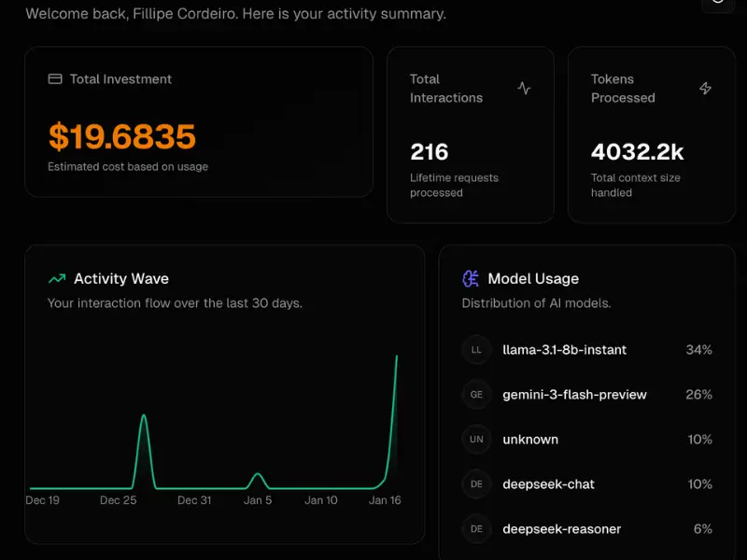Select the pulse icon beside Total Interactions

[525, 88]
